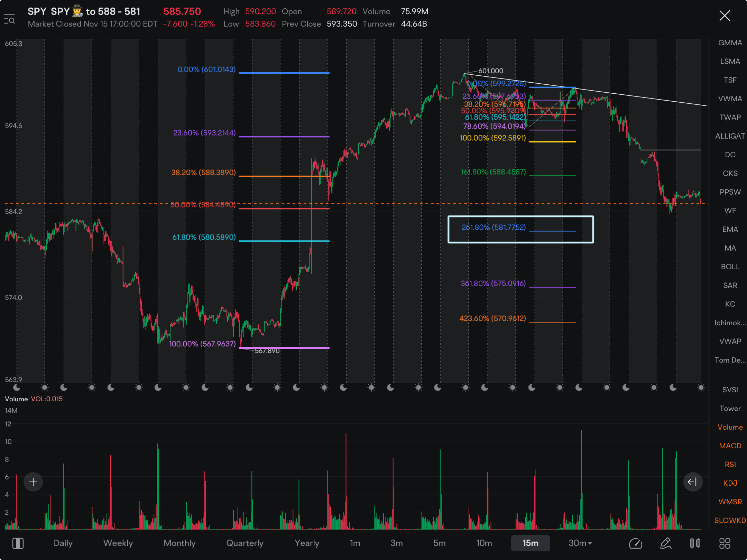Enable the TWAP indicator
This screenshot has height=560, width=747.
pos(730,117)
